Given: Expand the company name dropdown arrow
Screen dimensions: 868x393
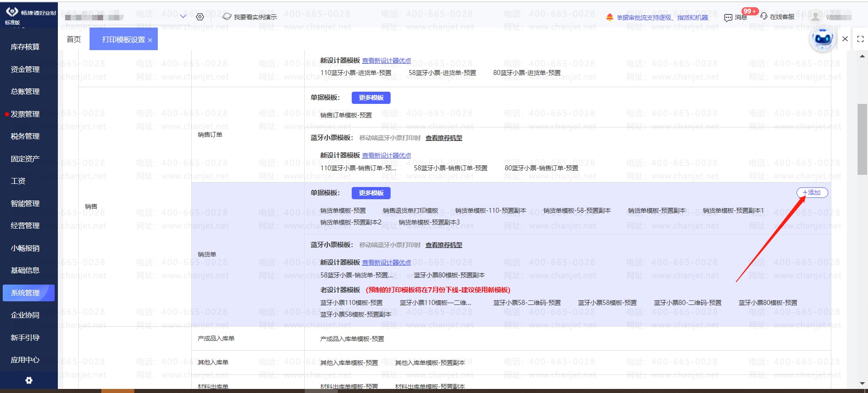Looking at the screenshot, I should 183,16.
